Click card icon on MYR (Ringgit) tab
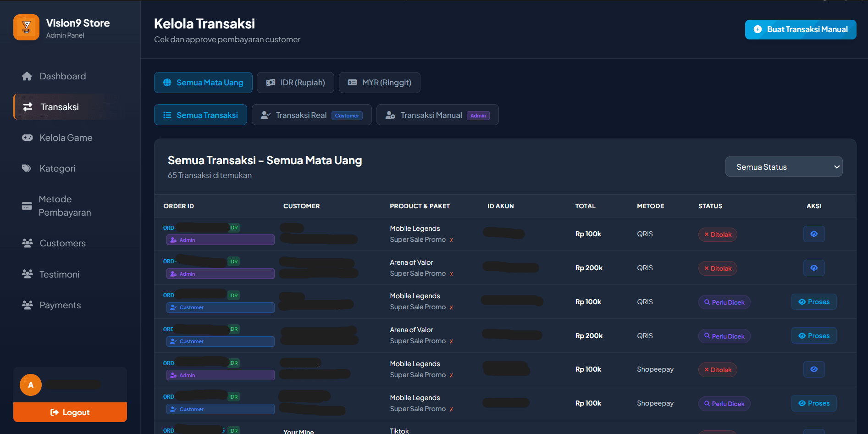Screen dimensions: 868x434 coord(352,83)
